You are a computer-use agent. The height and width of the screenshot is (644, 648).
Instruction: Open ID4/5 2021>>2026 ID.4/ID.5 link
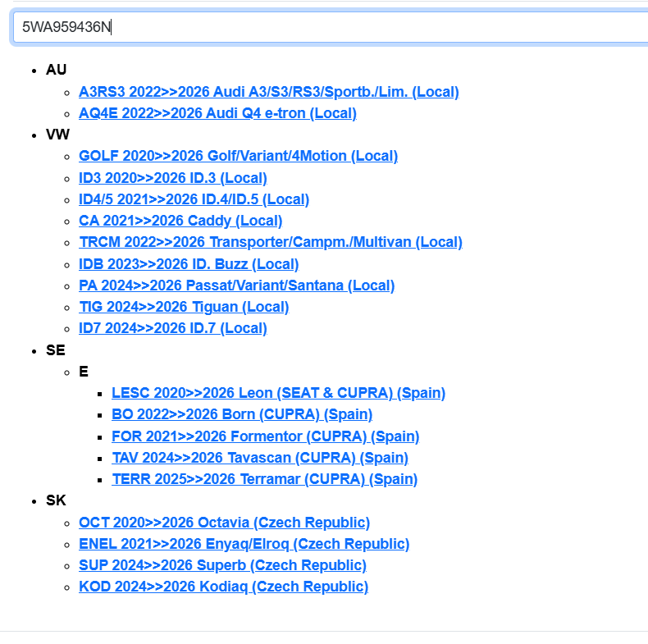194,199
